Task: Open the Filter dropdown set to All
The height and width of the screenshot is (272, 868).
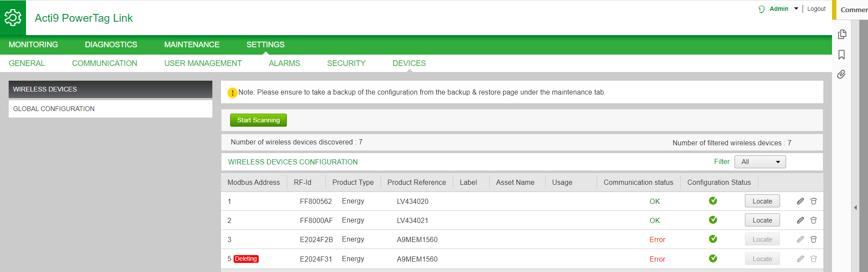Action: click(x=760, y=162)
